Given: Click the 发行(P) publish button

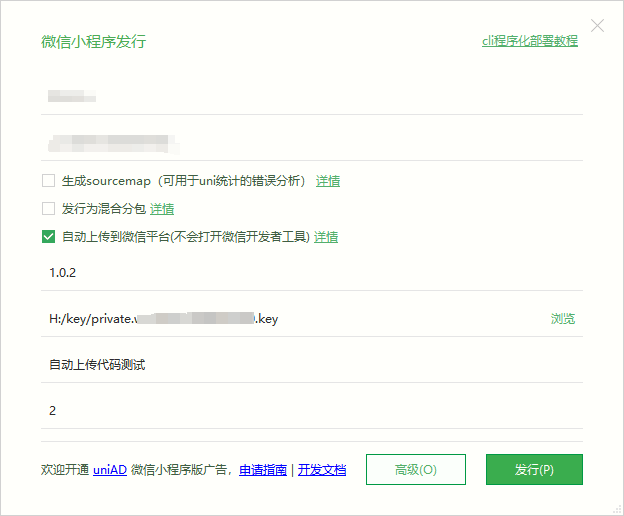Looking at the screenshot, I should [x=534, y=469].
